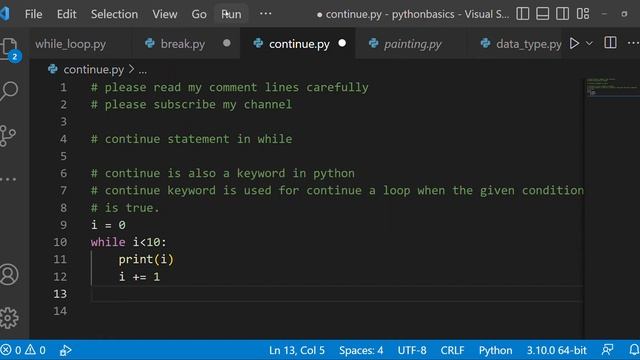
Task: Open the File menu
Action: pos(33,14)
